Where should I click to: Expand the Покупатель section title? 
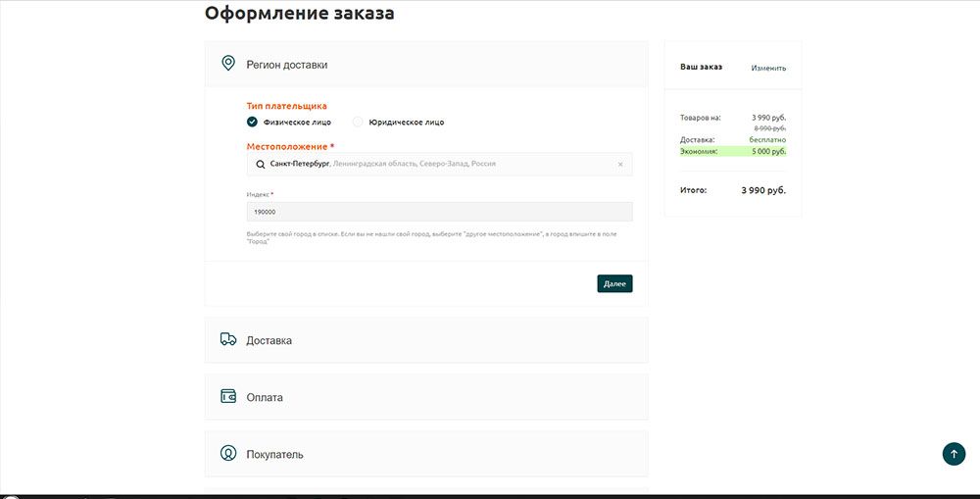pos(274,455)
